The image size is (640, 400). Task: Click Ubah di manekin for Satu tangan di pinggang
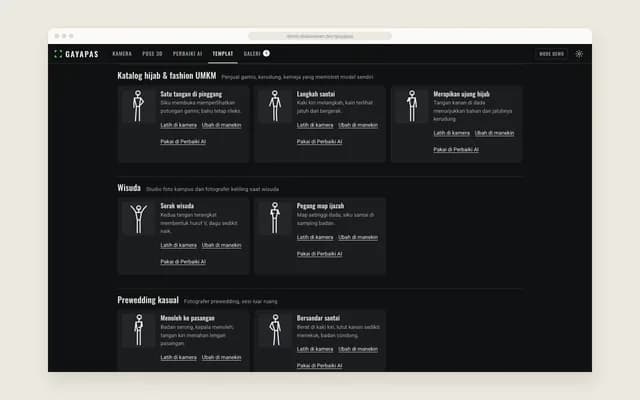click(x=222, y=125)
